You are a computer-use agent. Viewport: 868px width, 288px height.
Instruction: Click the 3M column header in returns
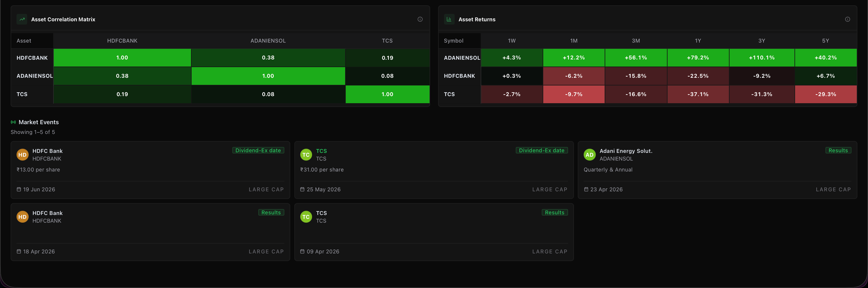636,41
